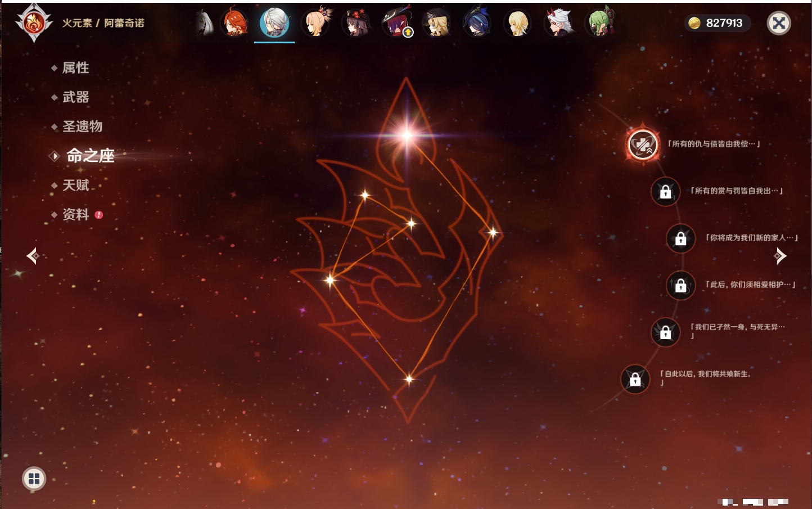
Task: Select the green-haired masked character avatar
Action: click(599, 23)
